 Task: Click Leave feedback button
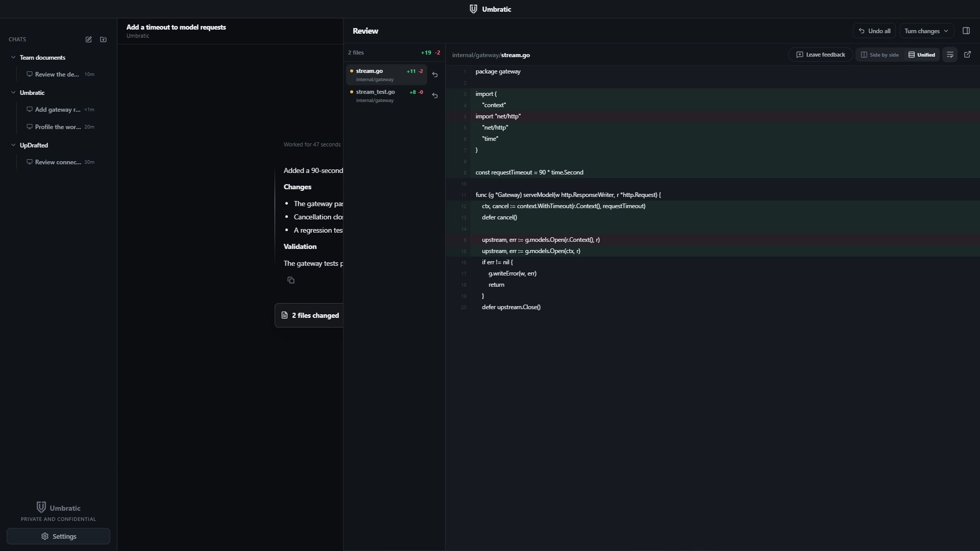(x=820, y=55)
